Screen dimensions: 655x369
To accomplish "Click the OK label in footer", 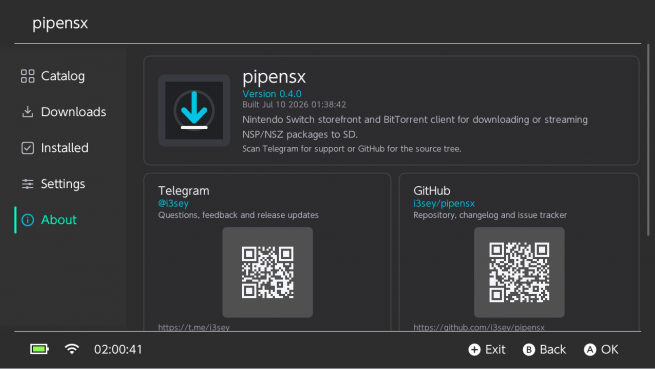I will [609, 349].
